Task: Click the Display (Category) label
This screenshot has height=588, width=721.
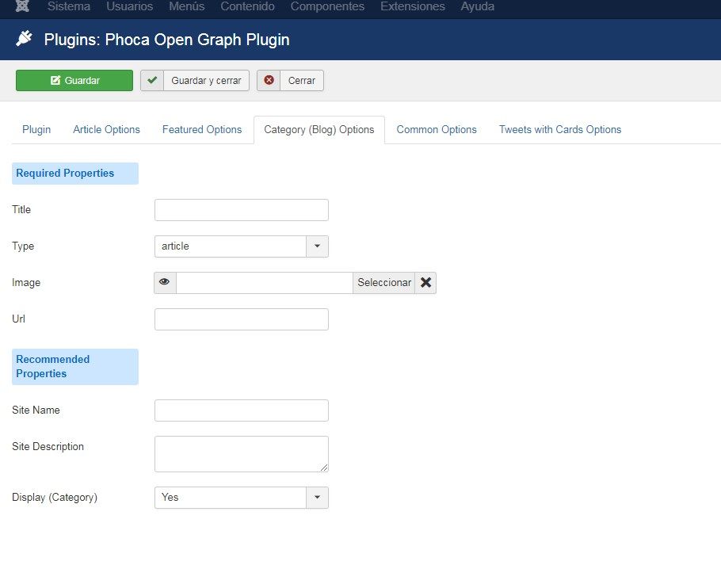Action: pos(55,498)
